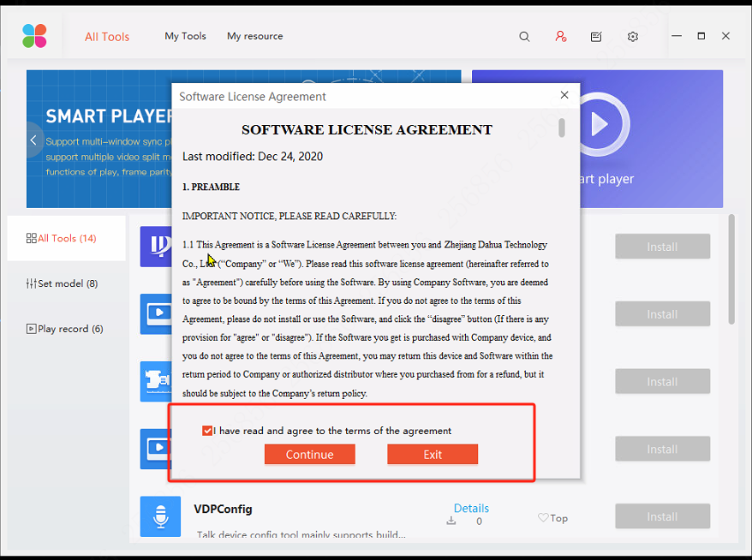This screenshot has width=752, height=560.
Task: Open Details for VDPConfig
Action: tap(471, 507)
